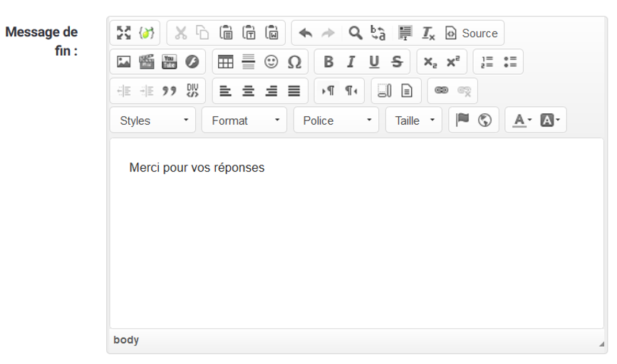Open the background color picker
Image resolution: width=617 pixels, height=364 pixels.
tap(550, 120)
